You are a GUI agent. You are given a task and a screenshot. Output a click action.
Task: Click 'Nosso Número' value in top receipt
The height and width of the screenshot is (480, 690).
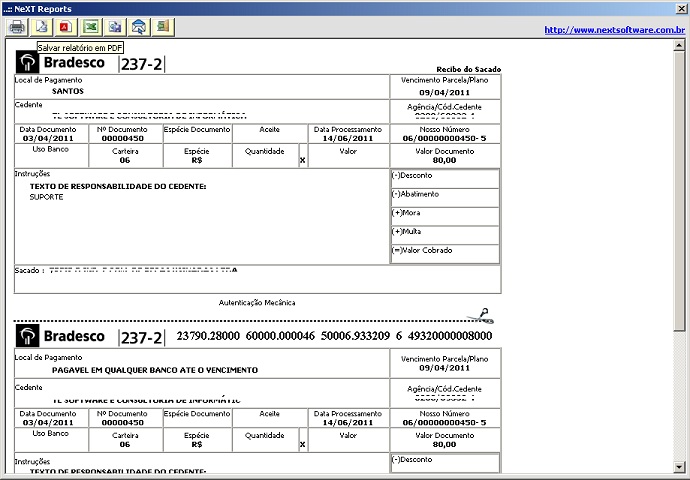pos(444,138)
